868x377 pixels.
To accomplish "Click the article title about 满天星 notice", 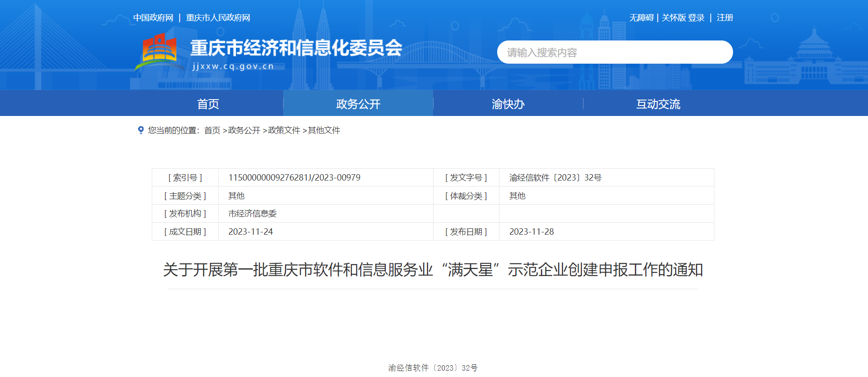I will coord(433,270).
